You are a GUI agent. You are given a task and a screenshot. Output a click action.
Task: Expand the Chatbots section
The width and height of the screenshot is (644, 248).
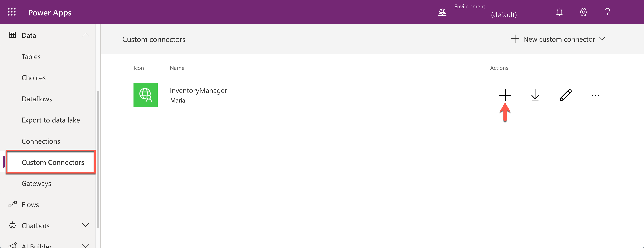coord(85,225)
